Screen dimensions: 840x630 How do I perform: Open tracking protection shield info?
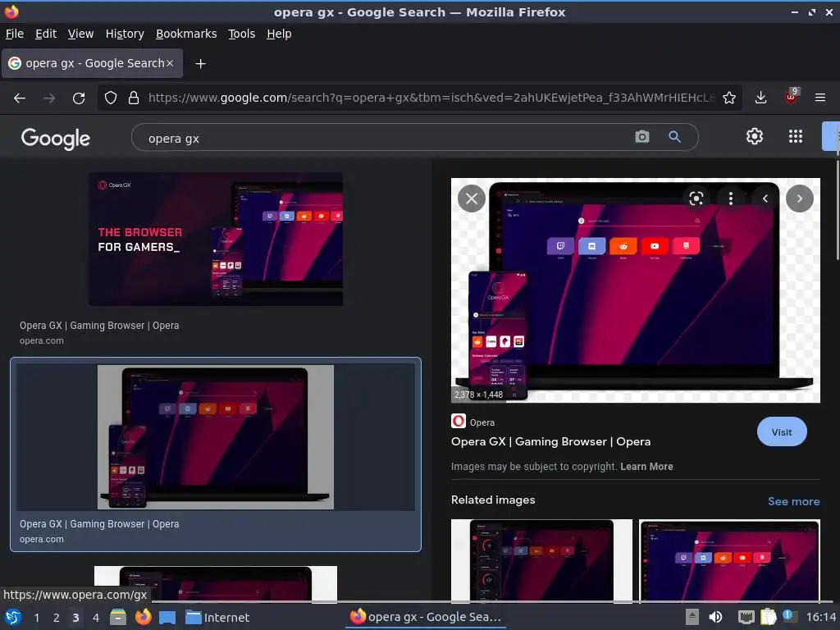(x=111, y=98)
